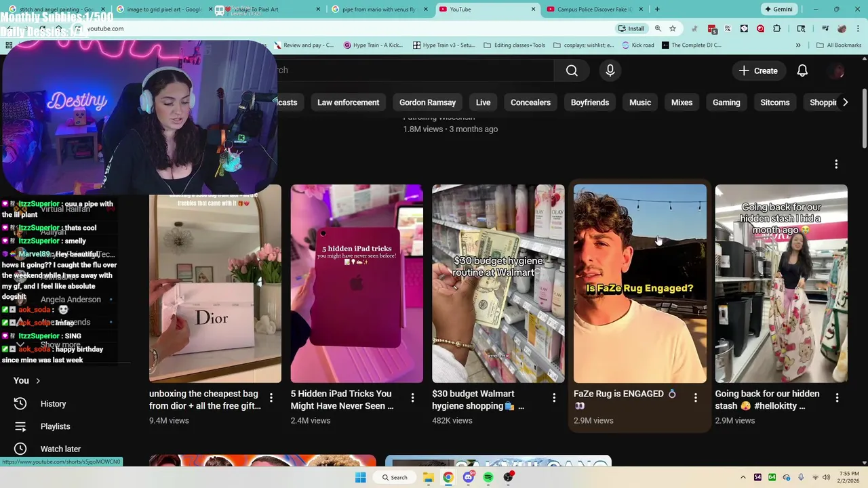The image size is (868, 488).
Task: Open the 'cosplays; wishlist' bookmark folder
Action: tap(584, 45)
